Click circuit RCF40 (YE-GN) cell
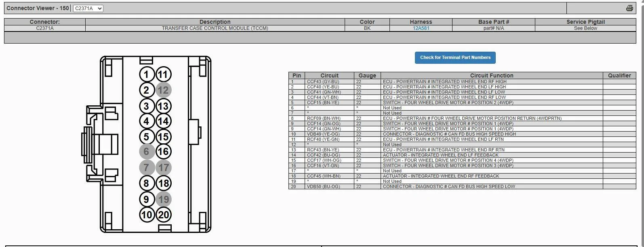Image resolution: width=644 pixels, height=247 pixels. coord(329,139)
